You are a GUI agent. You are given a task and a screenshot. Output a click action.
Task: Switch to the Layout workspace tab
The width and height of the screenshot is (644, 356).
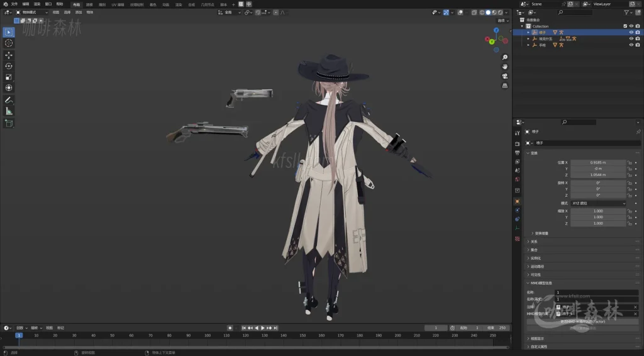pos(76,4)
